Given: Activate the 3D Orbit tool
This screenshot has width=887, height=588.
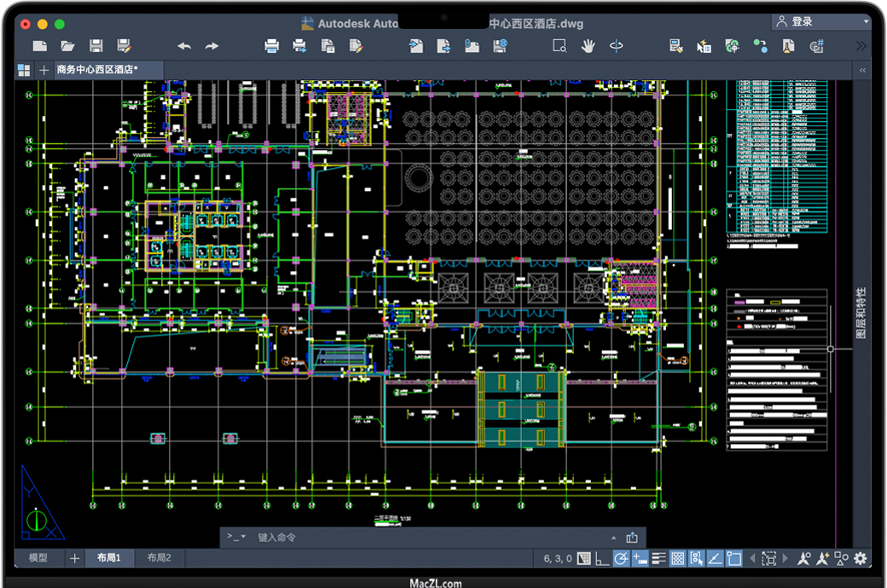Looking at the screenshot, I should [x=616, y=46].
